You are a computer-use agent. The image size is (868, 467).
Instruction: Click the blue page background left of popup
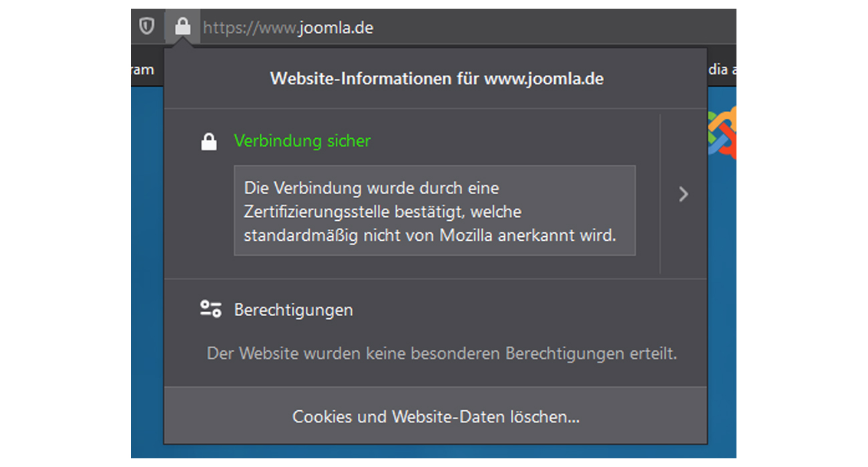click(x=147, y=267)
